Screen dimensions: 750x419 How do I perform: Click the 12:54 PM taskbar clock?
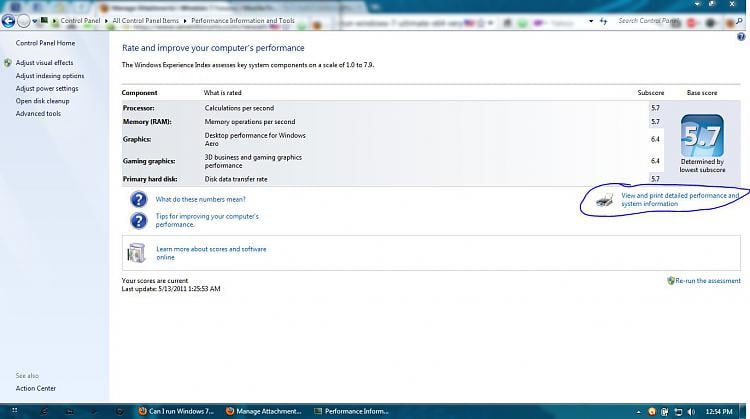point(719,411)
